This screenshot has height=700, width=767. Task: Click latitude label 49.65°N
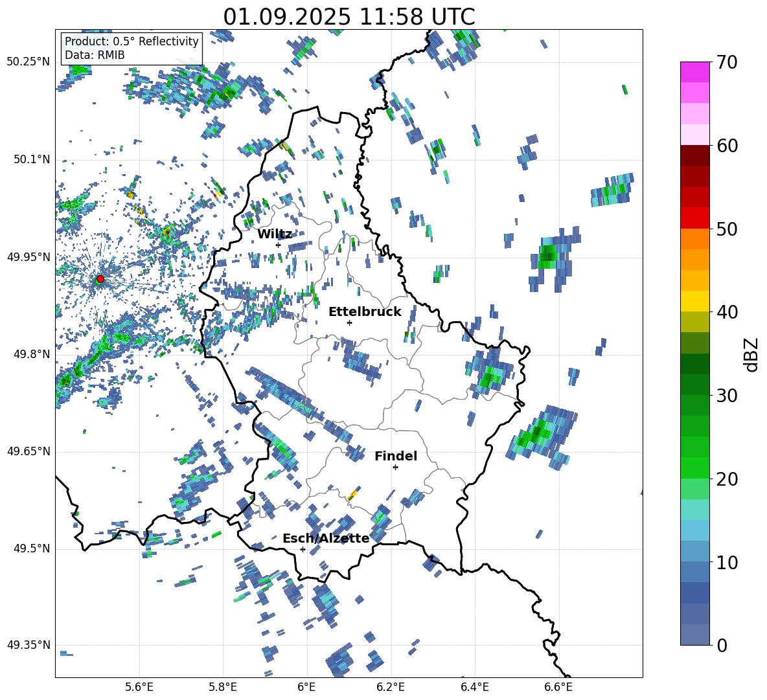[29, 451]
